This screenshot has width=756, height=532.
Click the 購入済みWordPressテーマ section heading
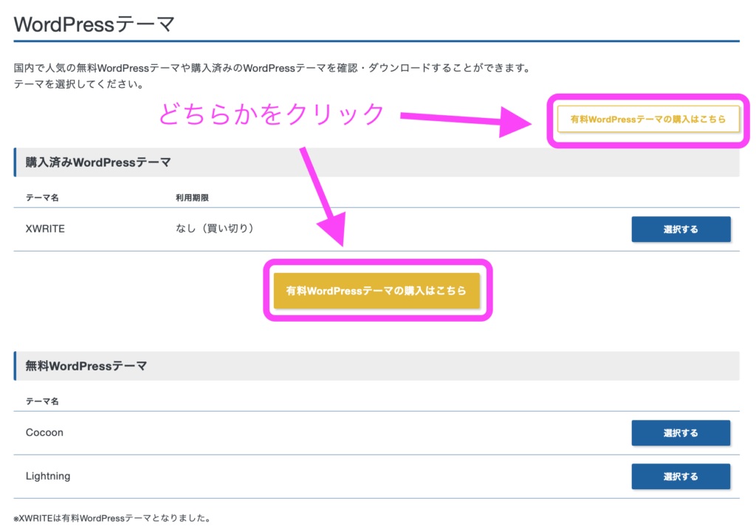(x=98, y=162)
